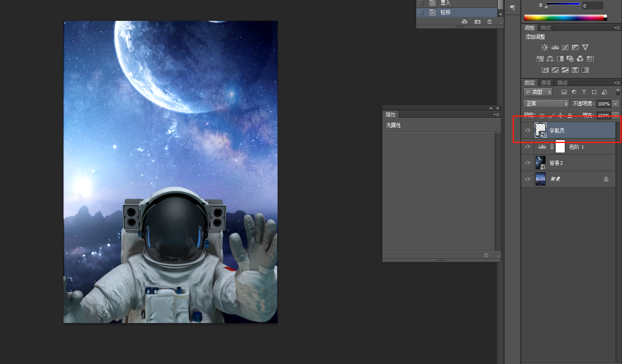This screenshot has height=364, width=622.
Task: Open the 不透明度 opacity slider dropdown
Action: (x=616, y=104)
